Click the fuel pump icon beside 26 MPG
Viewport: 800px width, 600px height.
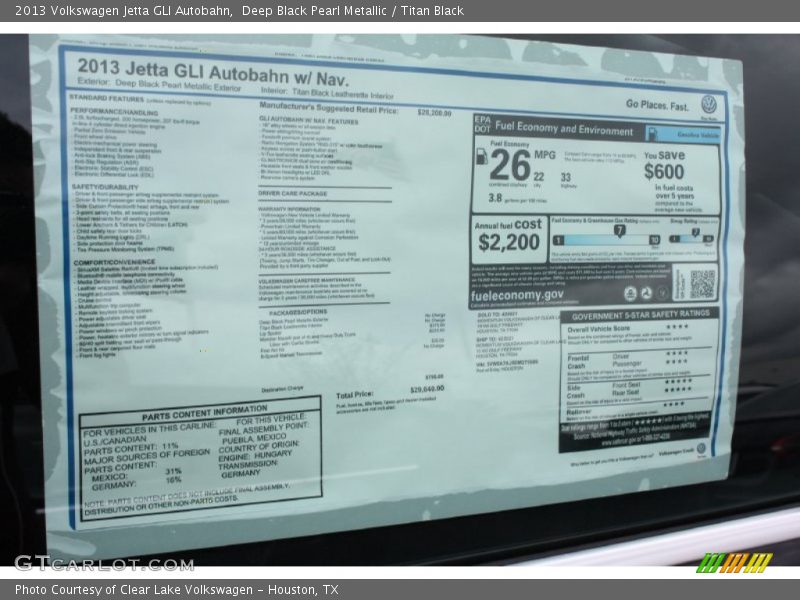coord(481,157)
